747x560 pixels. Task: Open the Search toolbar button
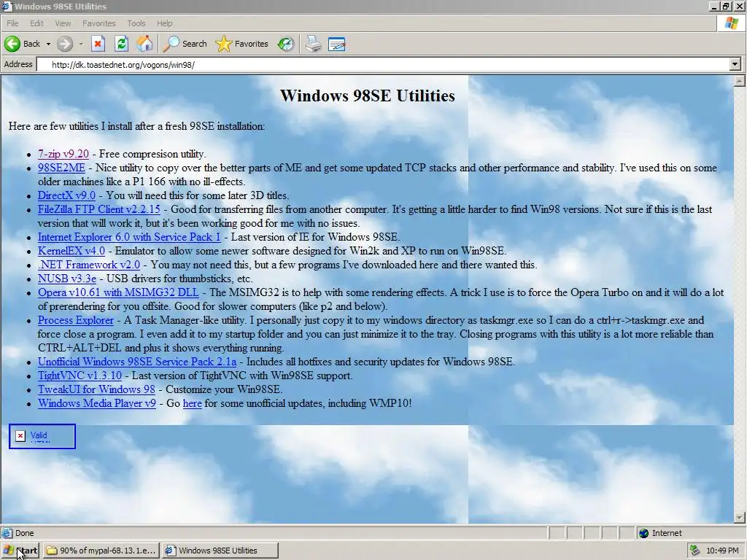(185, 44)
